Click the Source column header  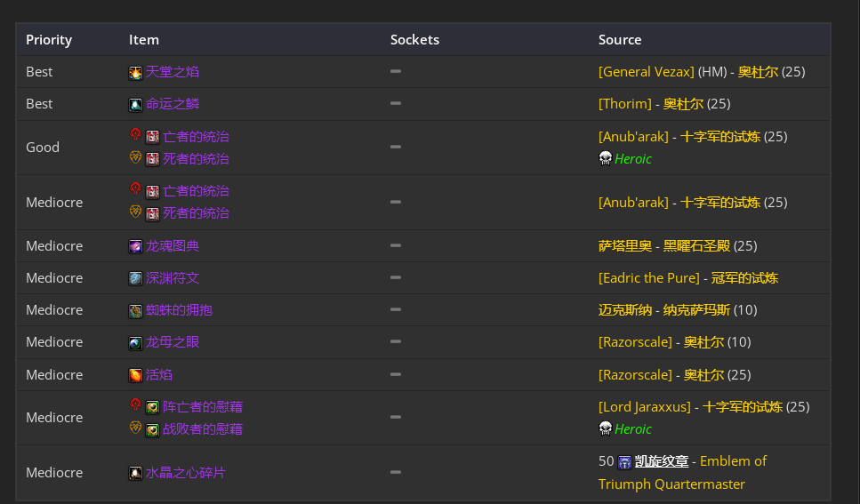coord(620,40)
